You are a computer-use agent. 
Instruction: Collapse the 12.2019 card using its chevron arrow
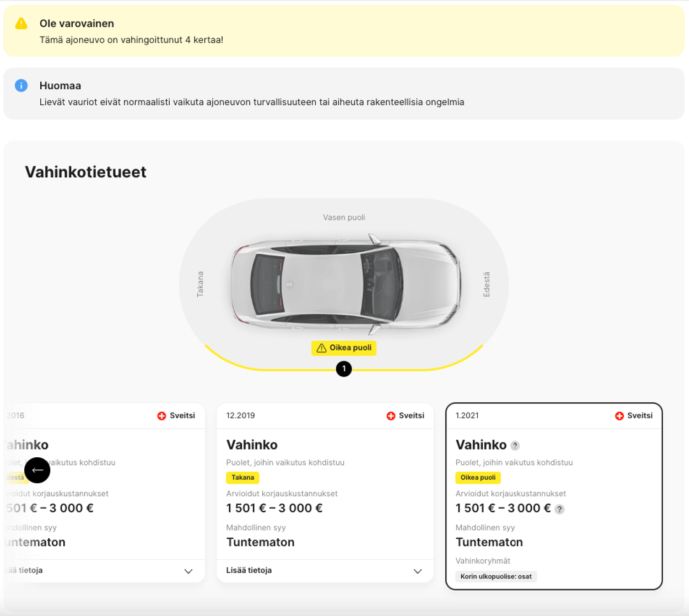point(418,570)
